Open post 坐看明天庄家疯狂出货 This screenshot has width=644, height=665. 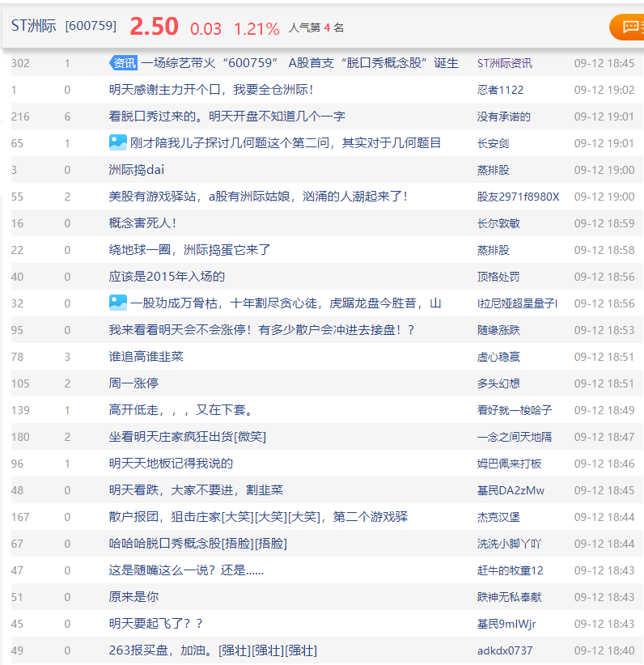click(187, 437)
